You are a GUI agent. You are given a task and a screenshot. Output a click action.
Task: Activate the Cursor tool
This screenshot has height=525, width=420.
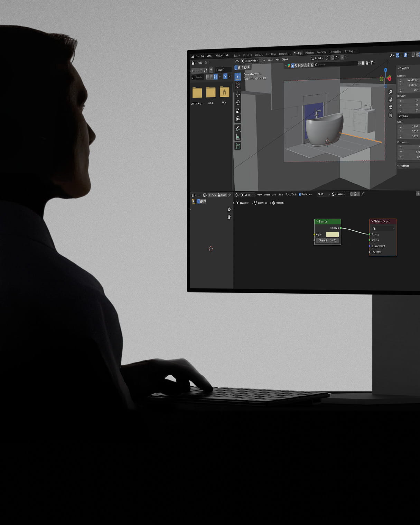pos(238,85)
